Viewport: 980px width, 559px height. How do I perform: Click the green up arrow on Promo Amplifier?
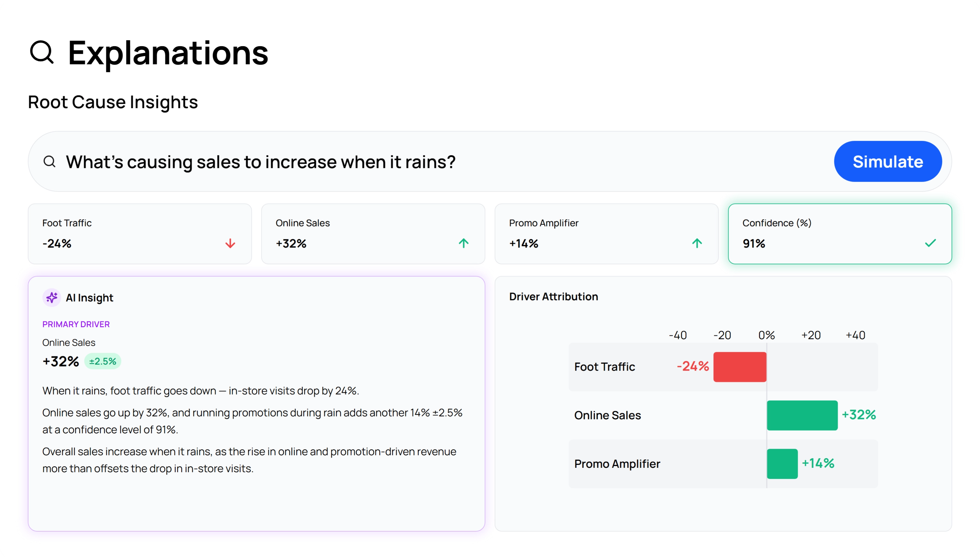pyautogui.click(x=697, y=243)
